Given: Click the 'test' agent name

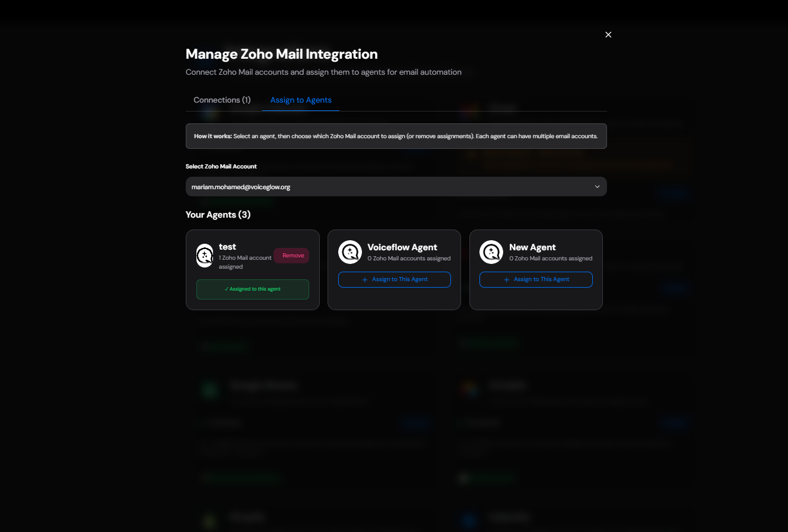Looking at the screenshot, I should pyautogui.click(x=227, y=247).
